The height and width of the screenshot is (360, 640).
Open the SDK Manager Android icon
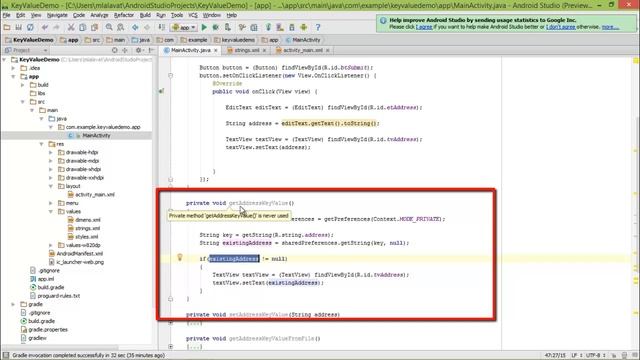(304, 27)
